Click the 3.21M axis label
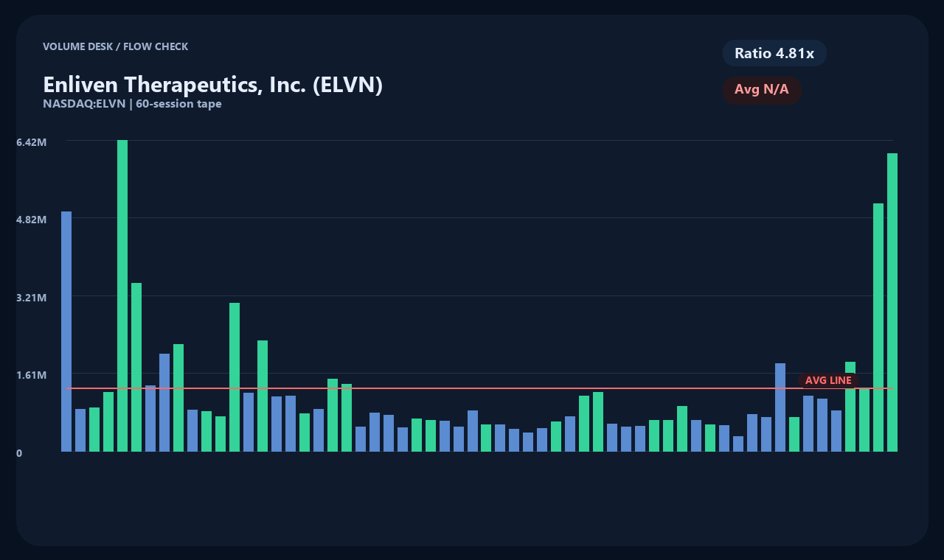 click(32, 298)
